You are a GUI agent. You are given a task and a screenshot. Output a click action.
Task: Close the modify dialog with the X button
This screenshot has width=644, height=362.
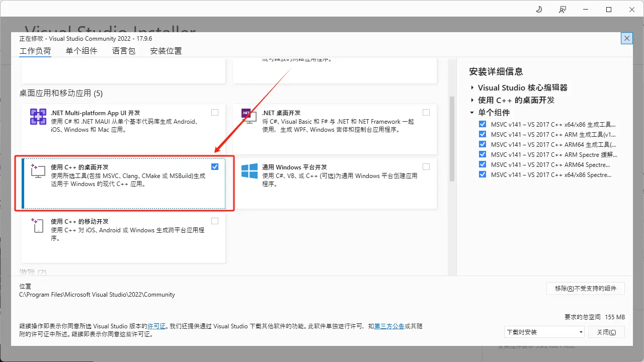click(x=626, y=38)
